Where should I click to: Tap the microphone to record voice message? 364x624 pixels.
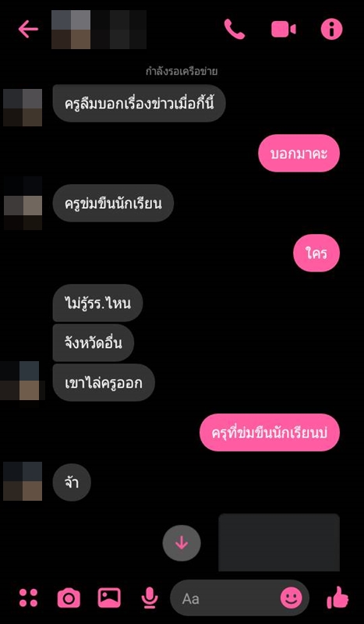(150, 597)
